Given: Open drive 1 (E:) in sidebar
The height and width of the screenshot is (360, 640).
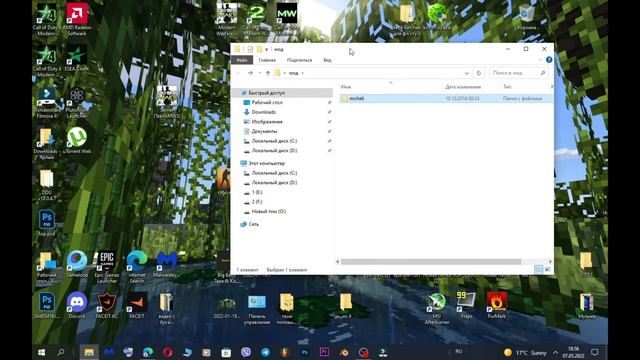Looking at the screenshot, I should coord(257,192).
